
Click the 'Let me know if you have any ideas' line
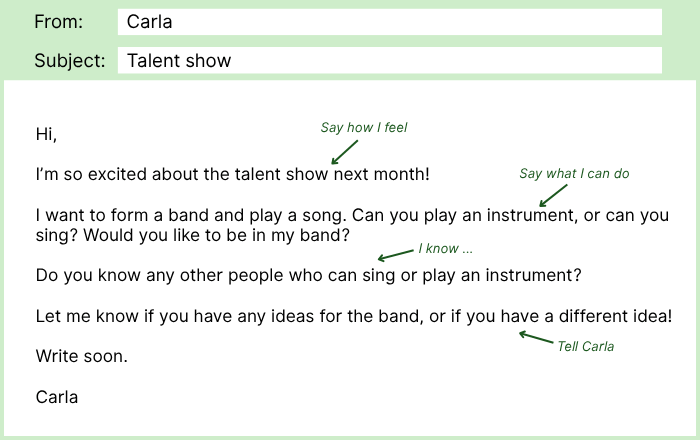[x=354, y=316]
